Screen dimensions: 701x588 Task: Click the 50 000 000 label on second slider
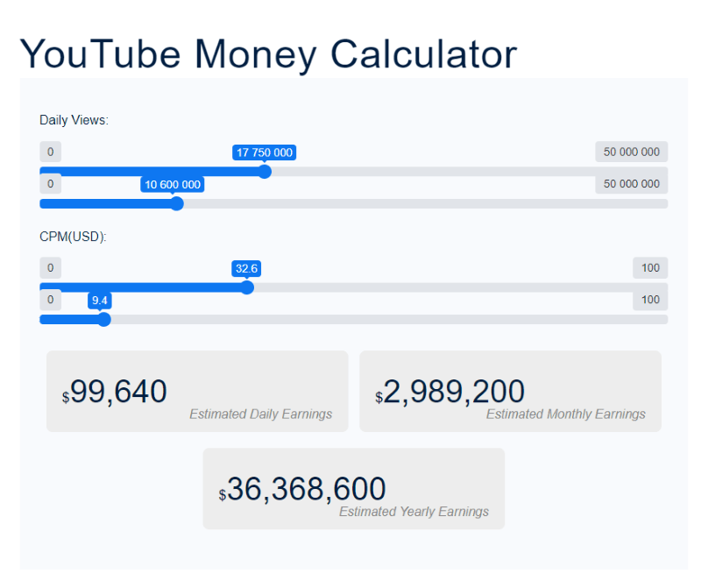(631, 182)
